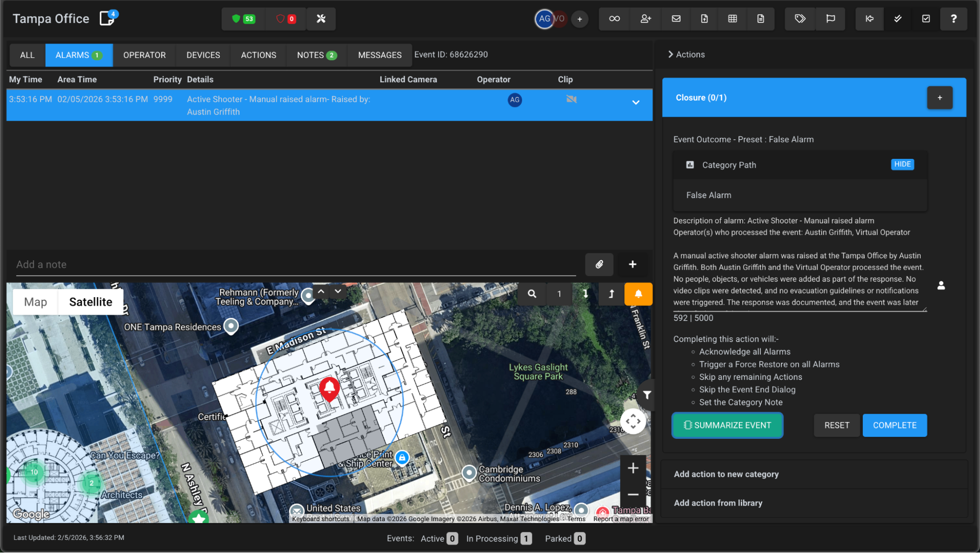980x553 pixels.
Task: Zoom in the map with plus
Action: [632, 468]
